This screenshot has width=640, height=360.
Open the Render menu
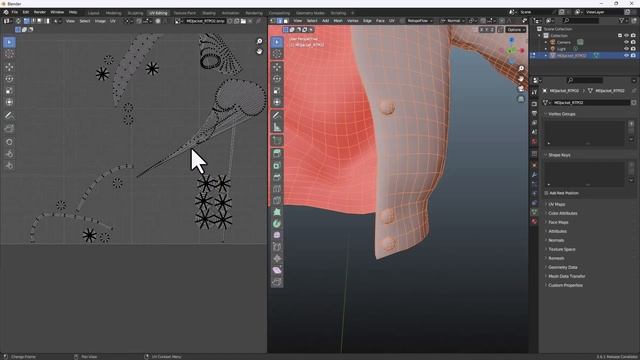coord(40,12)
